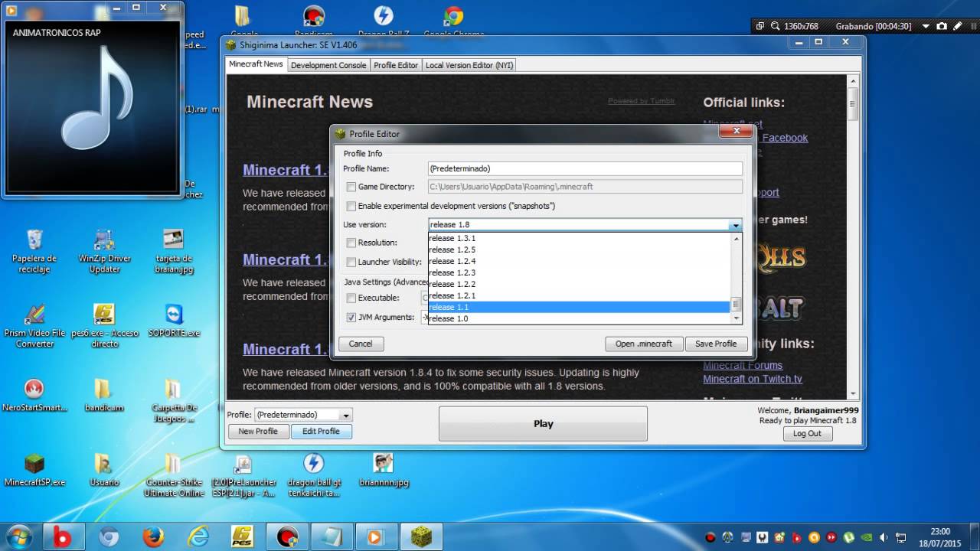Open the Profile selector dropdown
This screenshot has width=980, height=551.
point(346,415)
